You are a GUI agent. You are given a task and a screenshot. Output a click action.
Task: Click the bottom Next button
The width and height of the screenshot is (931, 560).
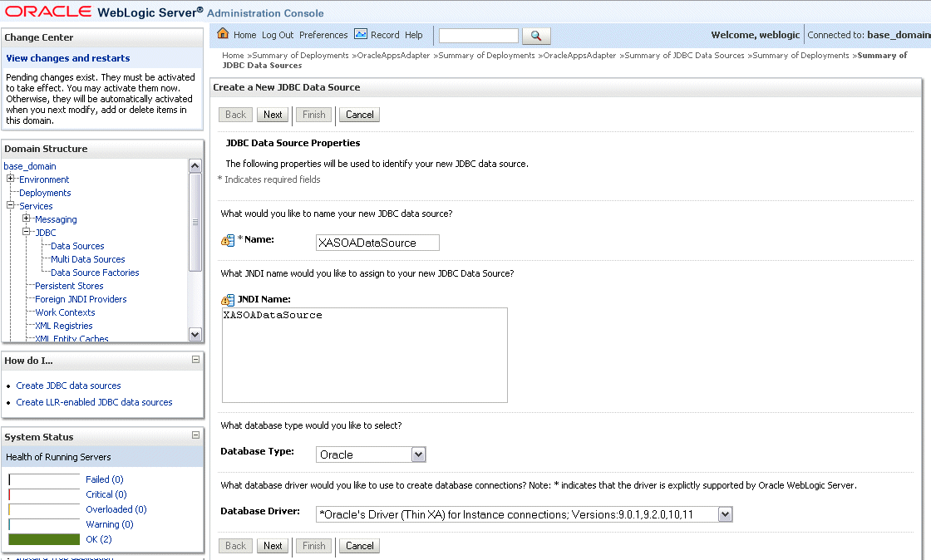click(273, 546)
